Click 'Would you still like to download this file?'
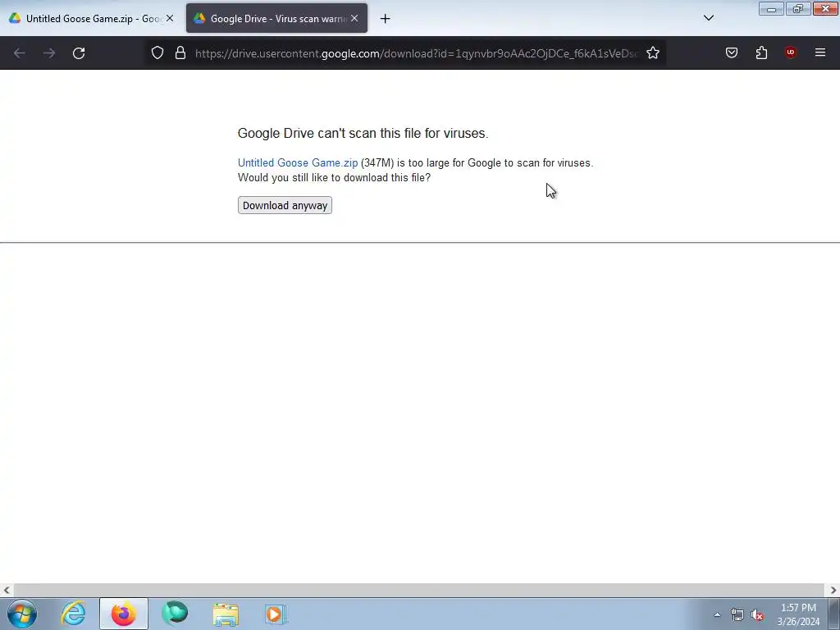 click(334, 177)
